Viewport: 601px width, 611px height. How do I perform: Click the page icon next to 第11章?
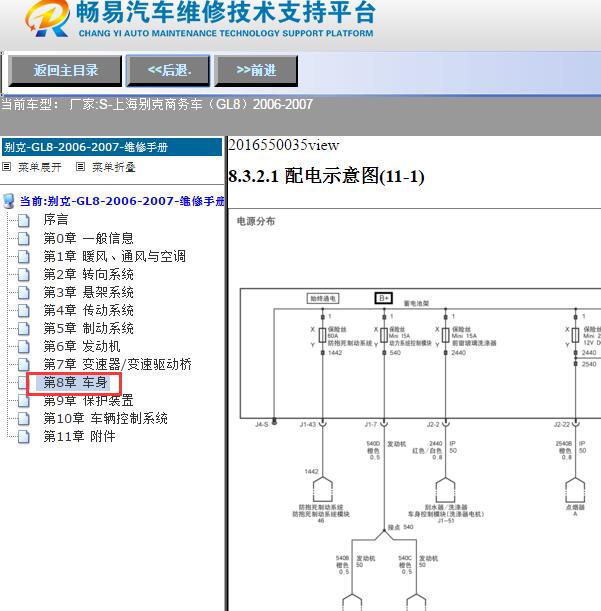tap(24, 436)
